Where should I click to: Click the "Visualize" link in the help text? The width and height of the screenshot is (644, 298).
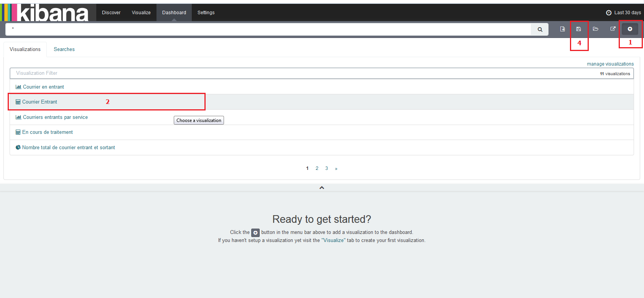tap(333, 240)
